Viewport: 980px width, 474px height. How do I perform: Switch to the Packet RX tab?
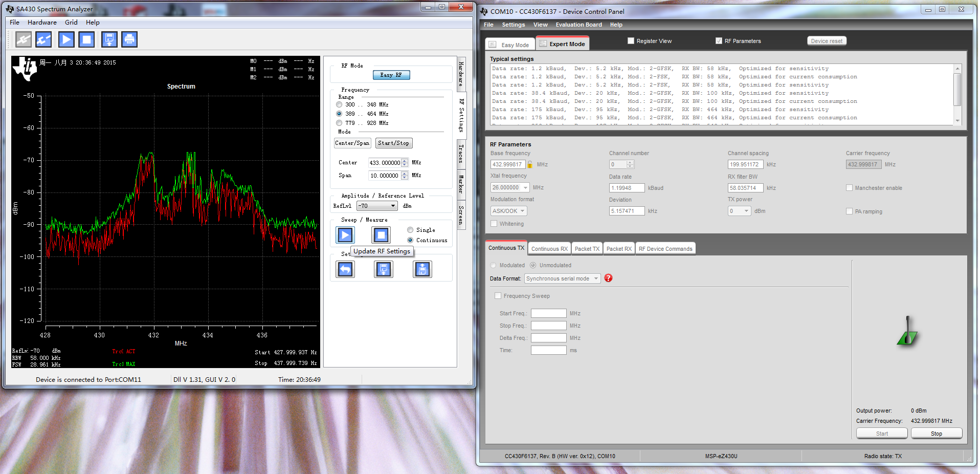pyautogui.click(x=619, y=249)
